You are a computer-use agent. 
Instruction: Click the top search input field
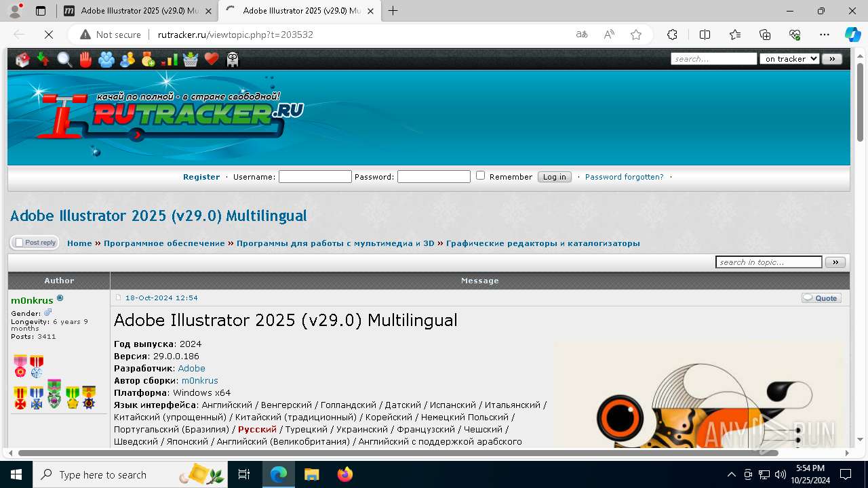click(x=714, y=59)
